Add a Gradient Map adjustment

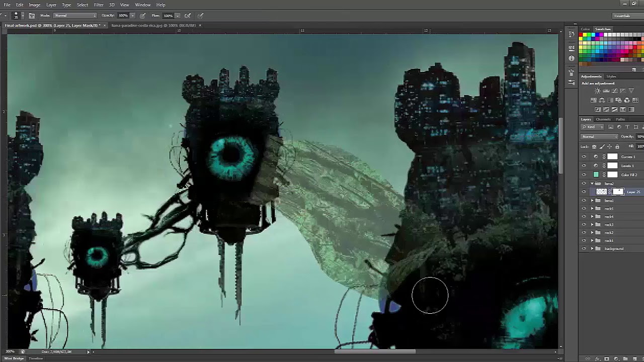tap(631, 109)
